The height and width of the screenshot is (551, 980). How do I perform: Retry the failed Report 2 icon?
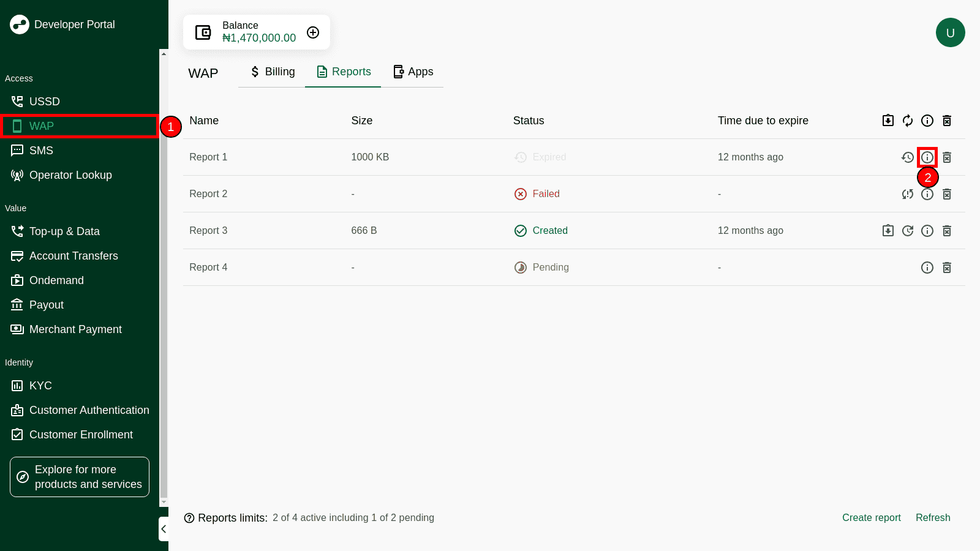908,194
